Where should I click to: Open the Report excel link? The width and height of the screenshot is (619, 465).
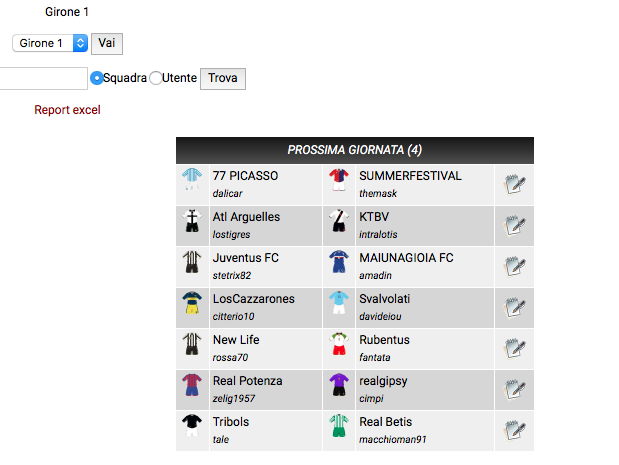pyautogui.click(x=67, y=110)
